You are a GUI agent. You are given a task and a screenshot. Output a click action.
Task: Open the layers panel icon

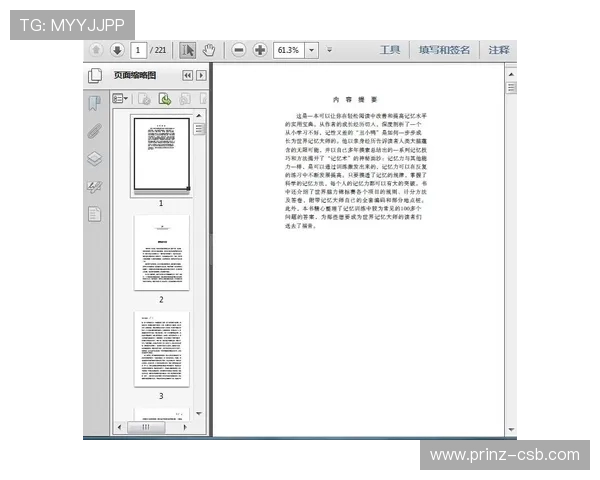[95, 158]
